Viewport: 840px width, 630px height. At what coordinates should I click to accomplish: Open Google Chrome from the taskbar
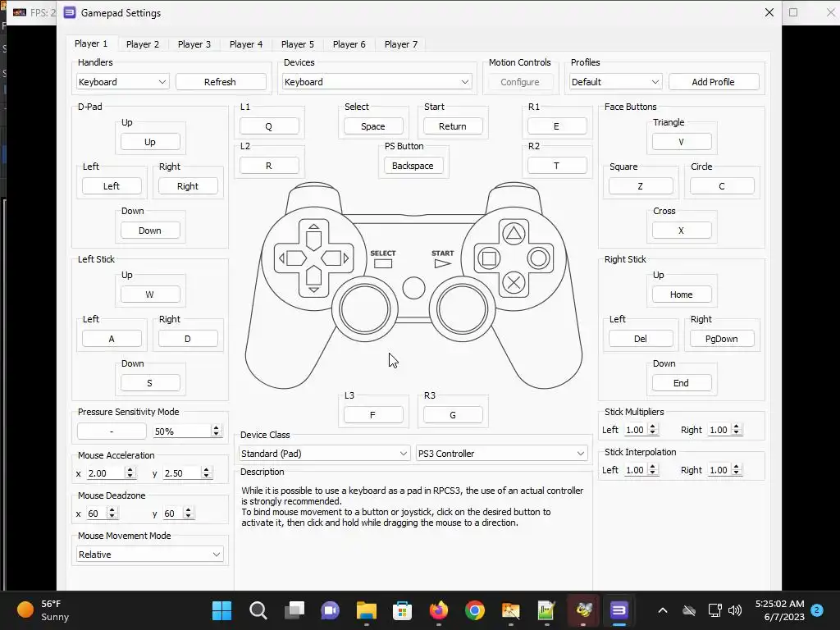click(x=475, y=610)
